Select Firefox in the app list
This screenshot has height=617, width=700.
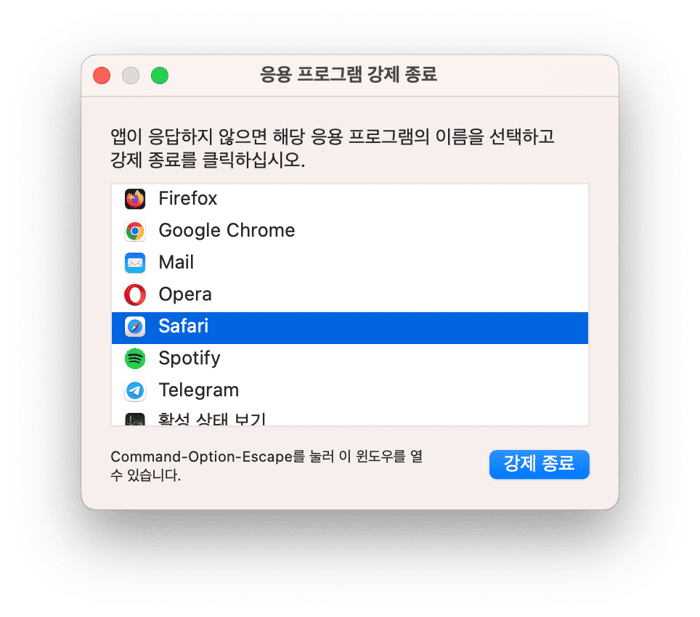350,199
